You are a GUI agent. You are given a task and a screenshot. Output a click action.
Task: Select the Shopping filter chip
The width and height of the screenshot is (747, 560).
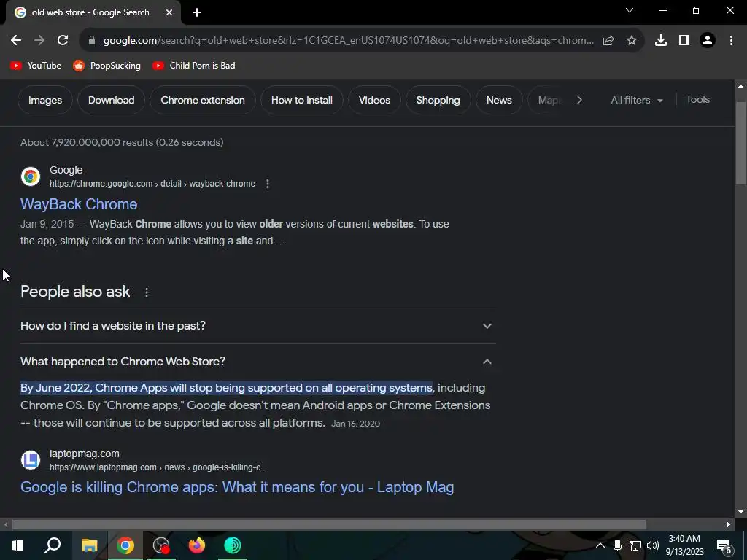(438, 100)
